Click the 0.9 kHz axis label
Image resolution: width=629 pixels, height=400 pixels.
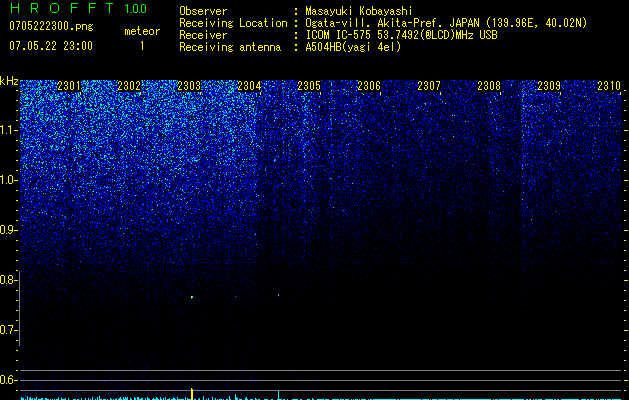pyautogui.click(x=8, y=230)
